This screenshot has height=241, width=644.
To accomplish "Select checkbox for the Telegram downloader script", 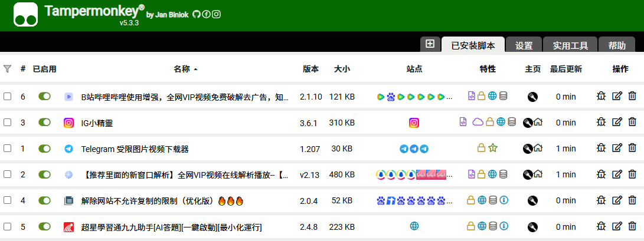I will coord(7,148).
